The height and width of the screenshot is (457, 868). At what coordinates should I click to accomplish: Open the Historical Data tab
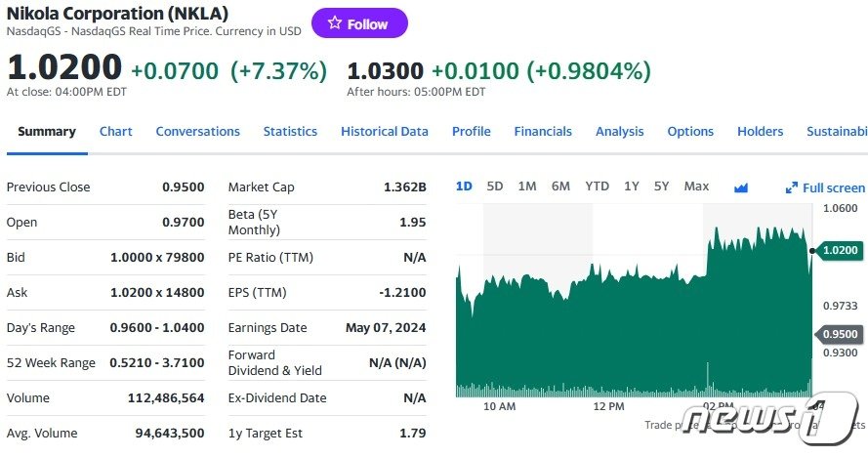[x=384, y=131]
